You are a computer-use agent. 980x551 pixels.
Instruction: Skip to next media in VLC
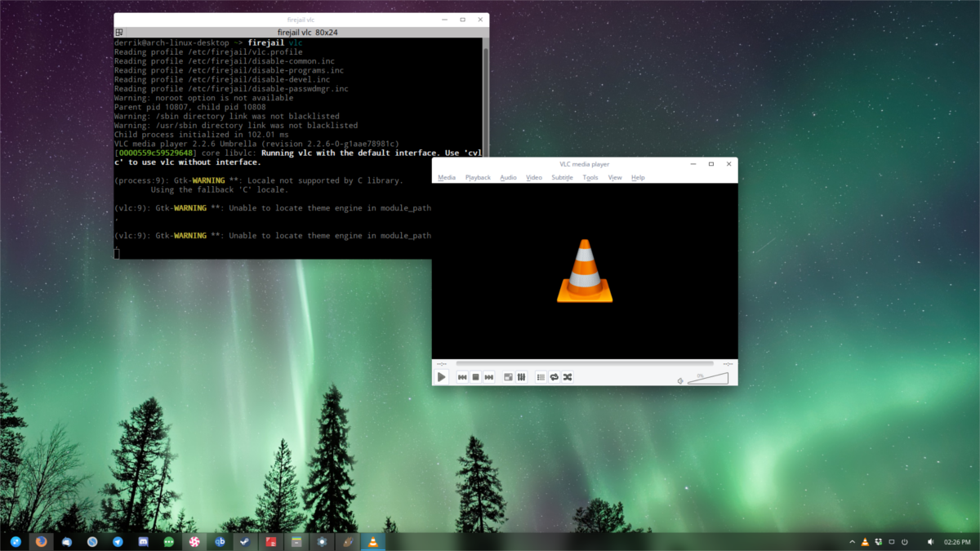(488, 377)
